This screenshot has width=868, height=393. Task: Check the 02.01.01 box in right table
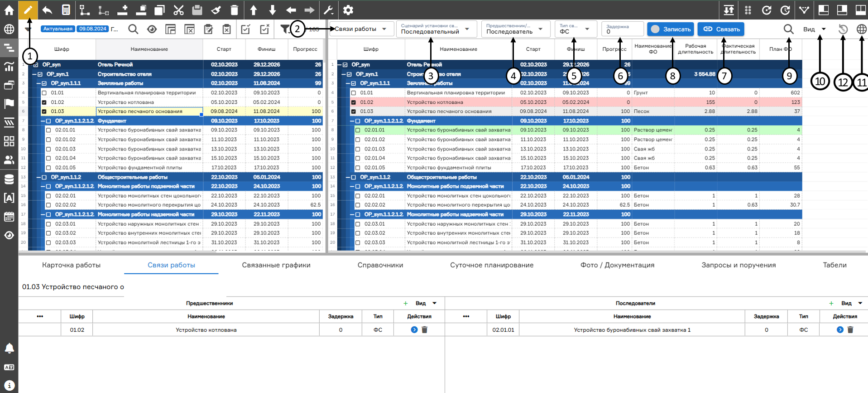[358, 130]
